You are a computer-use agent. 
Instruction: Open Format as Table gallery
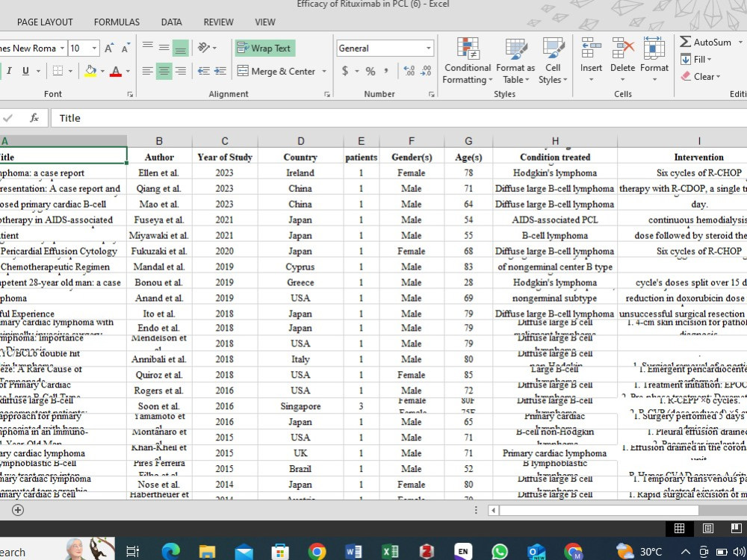pos(515,60)
